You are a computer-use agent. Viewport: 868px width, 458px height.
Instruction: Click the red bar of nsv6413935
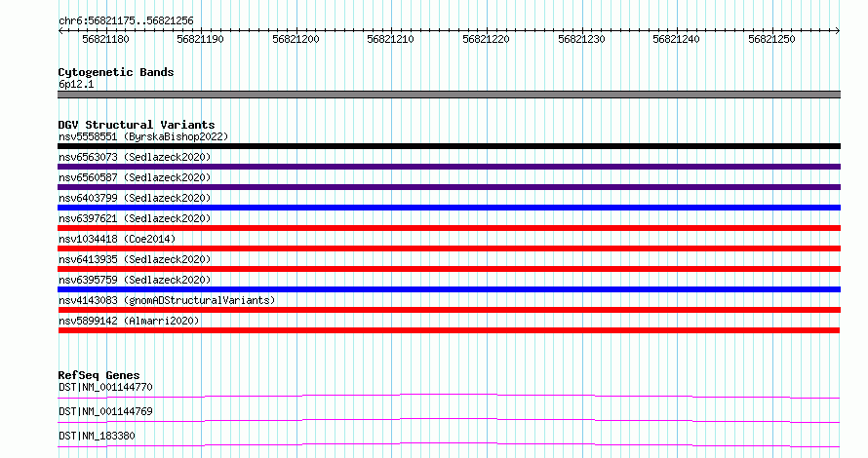coord(449,269)
